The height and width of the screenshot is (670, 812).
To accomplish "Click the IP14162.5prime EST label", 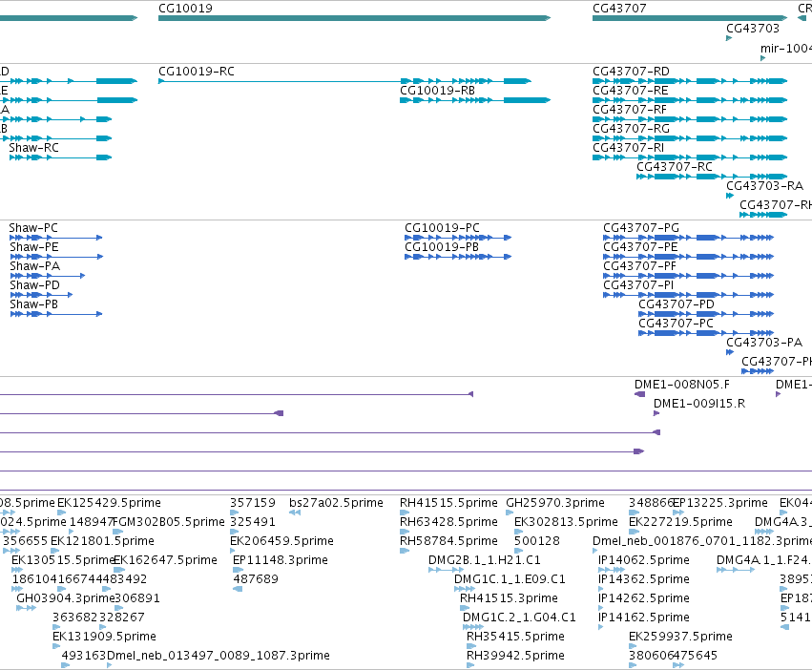I will point(644,618).
